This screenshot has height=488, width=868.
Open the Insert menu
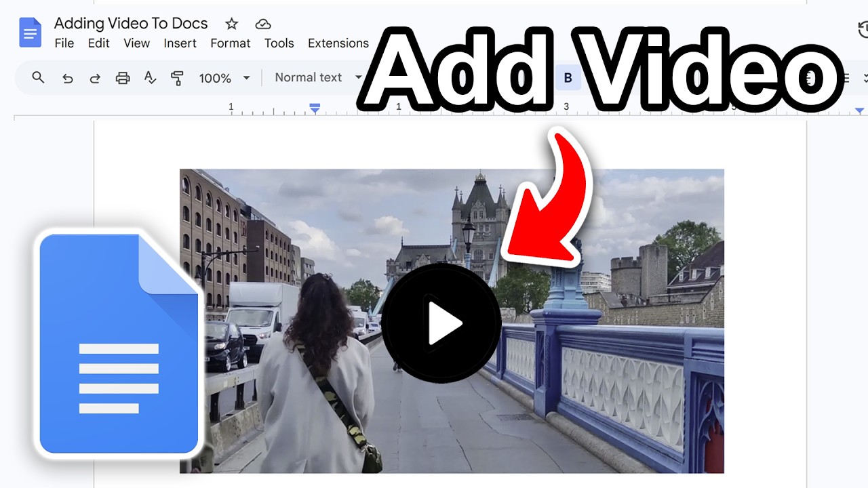(x=180, y=43)
